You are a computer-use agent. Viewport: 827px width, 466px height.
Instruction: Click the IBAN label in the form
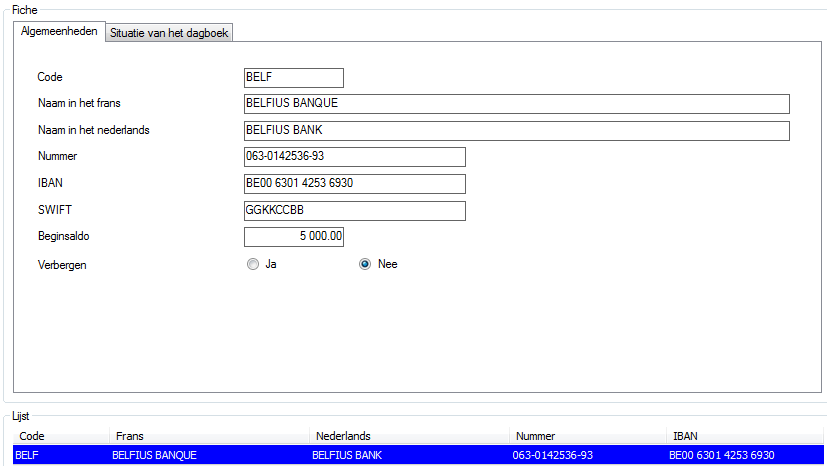click(x=50, y=183)
